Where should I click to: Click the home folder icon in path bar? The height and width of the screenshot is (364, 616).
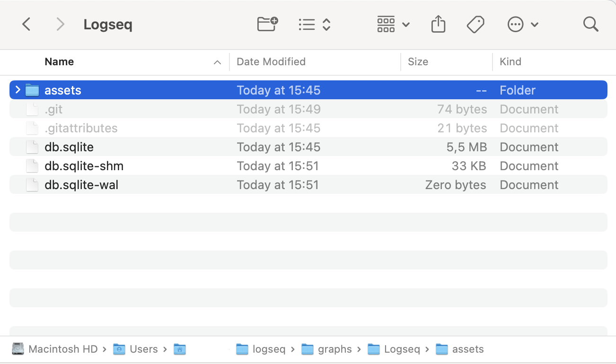click(x=180, y=349)
